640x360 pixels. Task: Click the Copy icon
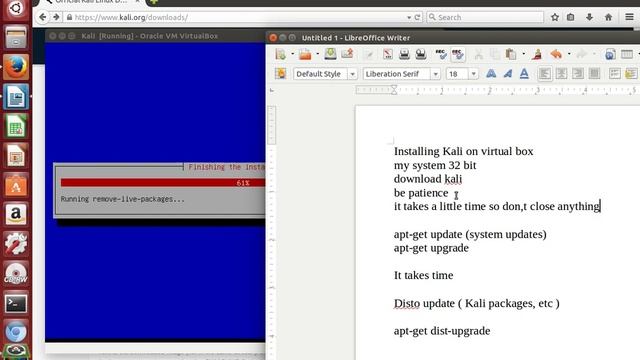click(x=495, y=54)
